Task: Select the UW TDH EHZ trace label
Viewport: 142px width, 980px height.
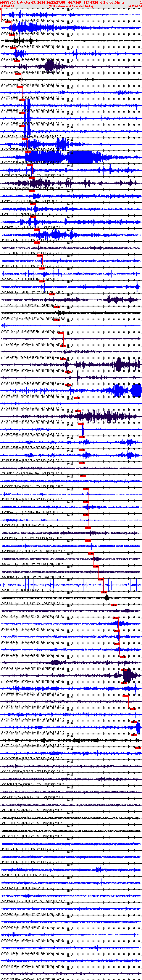Action: coord(33,97)
